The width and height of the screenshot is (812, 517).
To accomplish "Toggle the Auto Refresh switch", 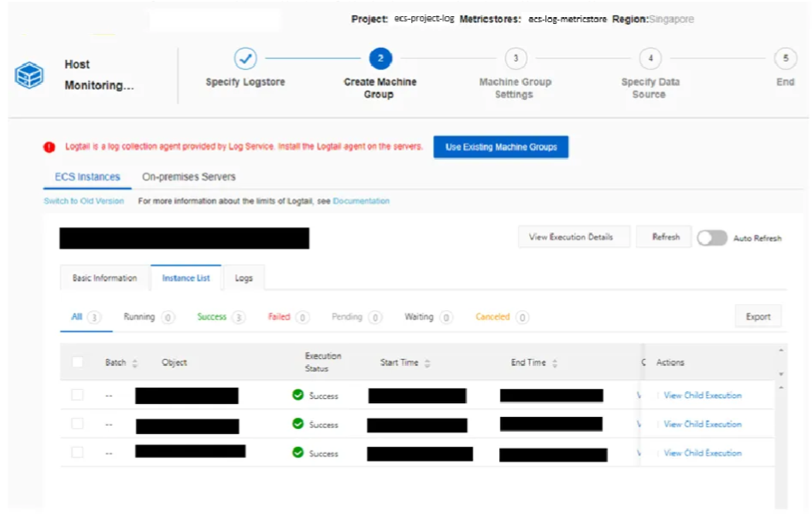I will [712, 238].
